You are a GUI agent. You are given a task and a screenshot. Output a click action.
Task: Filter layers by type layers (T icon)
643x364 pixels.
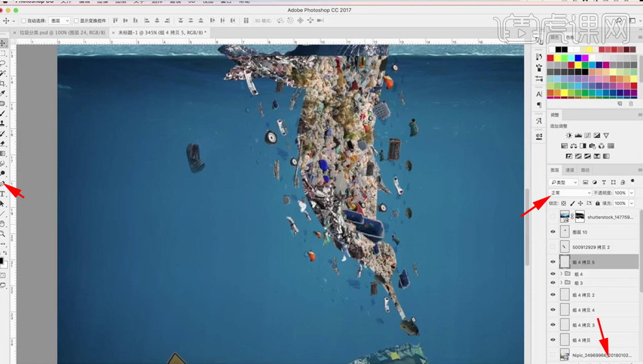[x=603, y=182]
